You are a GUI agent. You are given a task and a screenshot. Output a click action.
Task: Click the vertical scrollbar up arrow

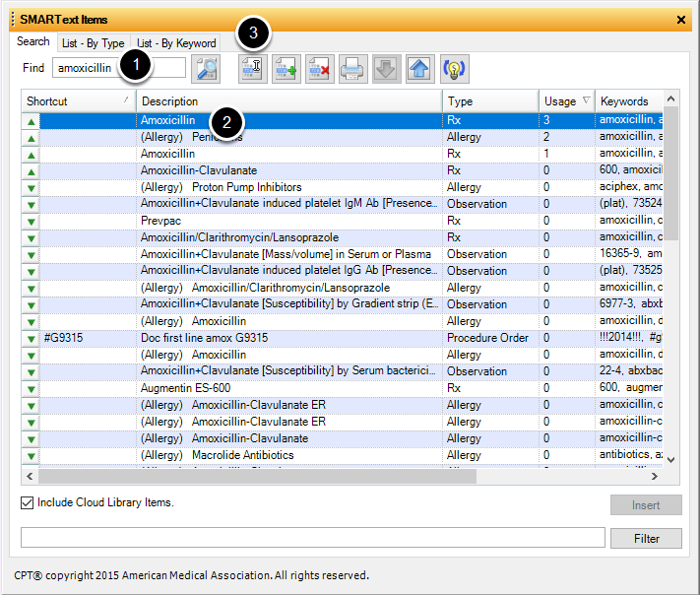click(670, 99)
